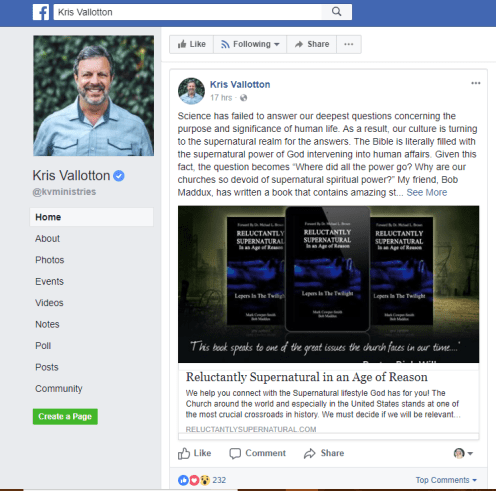Open the Videos section in sidebar

(49, 303)
